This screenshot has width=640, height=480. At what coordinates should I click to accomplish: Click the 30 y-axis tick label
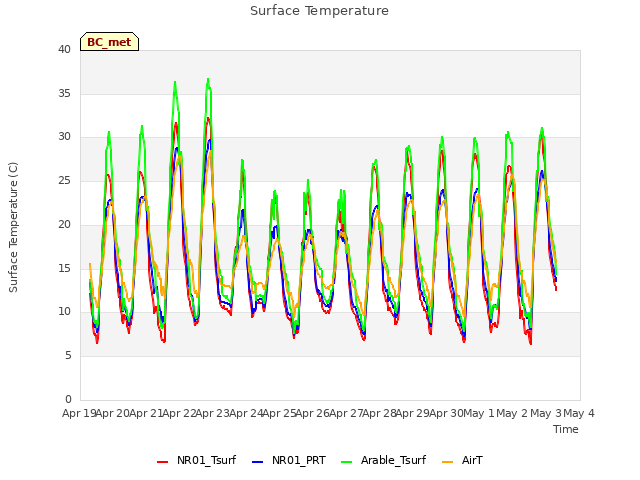coord(64,137)
